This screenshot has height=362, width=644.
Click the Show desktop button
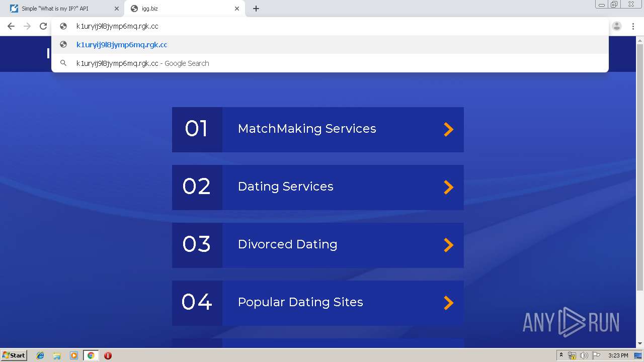click(x=638, y=355)
